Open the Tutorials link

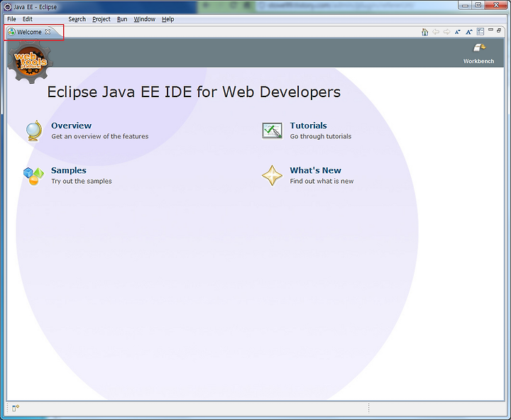click(308, 126)
